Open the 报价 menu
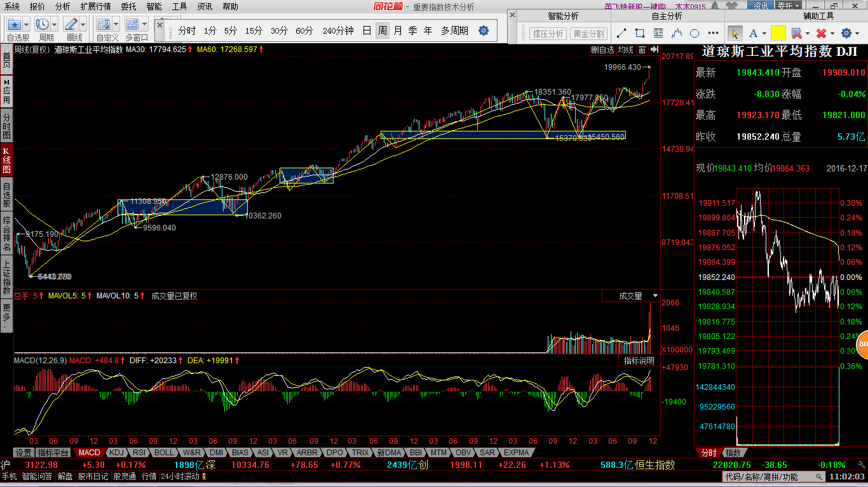This screenshot has width=868, height=487. pyautogui.click(x=37, y=6)
